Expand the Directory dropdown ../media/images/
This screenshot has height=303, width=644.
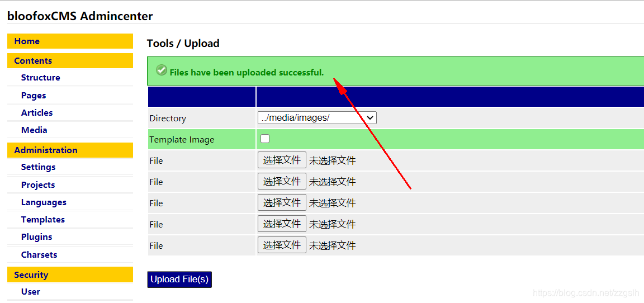317,118
